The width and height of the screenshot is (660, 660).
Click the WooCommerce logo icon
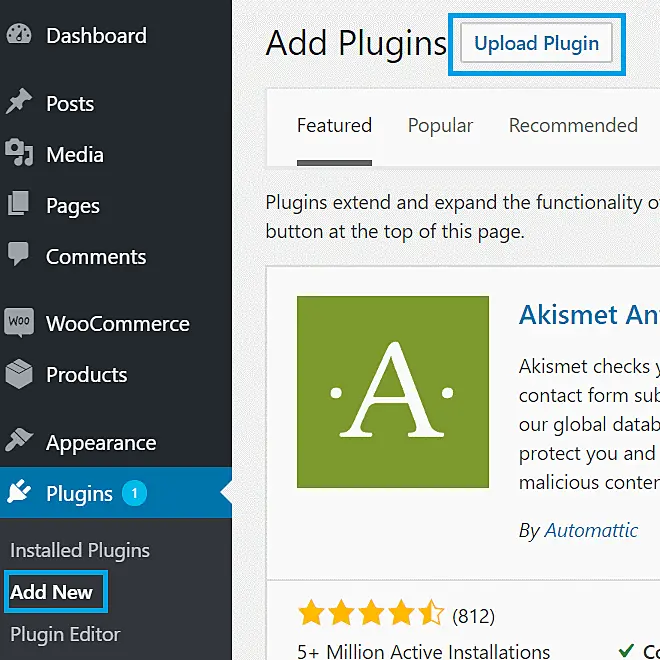(18, 323)
